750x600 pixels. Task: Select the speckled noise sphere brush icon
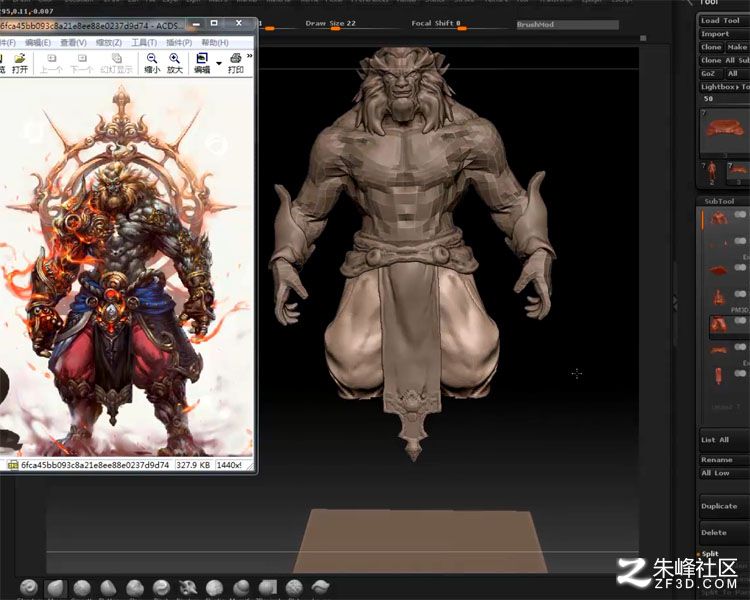[x=294, y=588]
